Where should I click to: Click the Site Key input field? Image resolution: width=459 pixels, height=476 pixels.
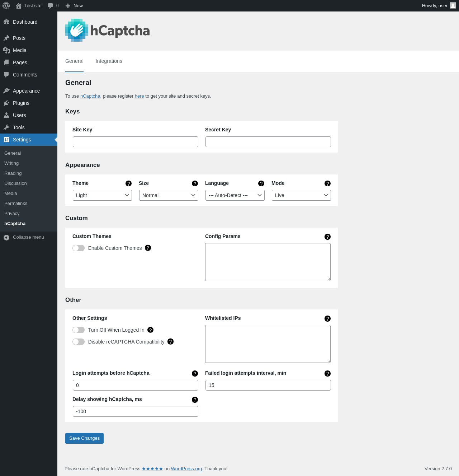click(x=136, y=142)
